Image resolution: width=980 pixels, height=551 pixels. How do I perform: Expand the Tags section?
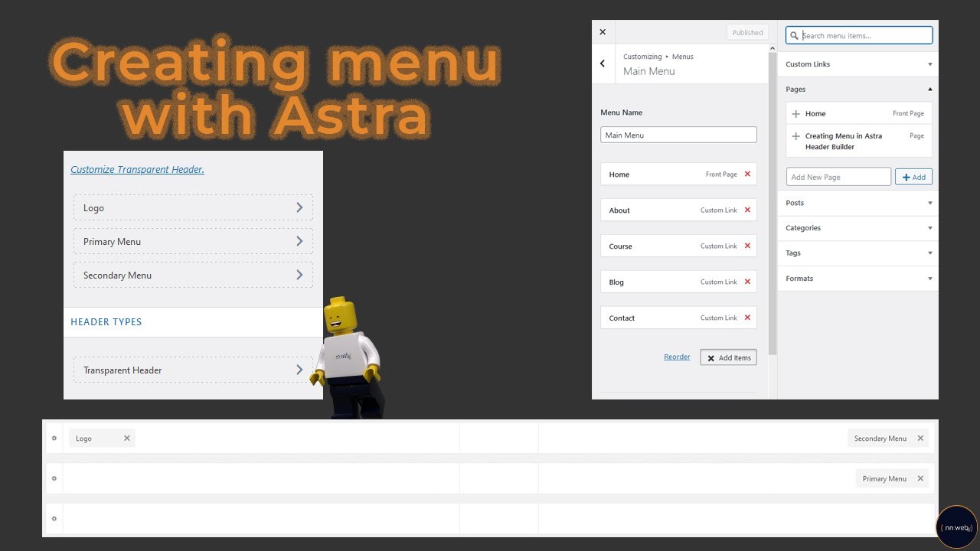[x=857, y=253]
